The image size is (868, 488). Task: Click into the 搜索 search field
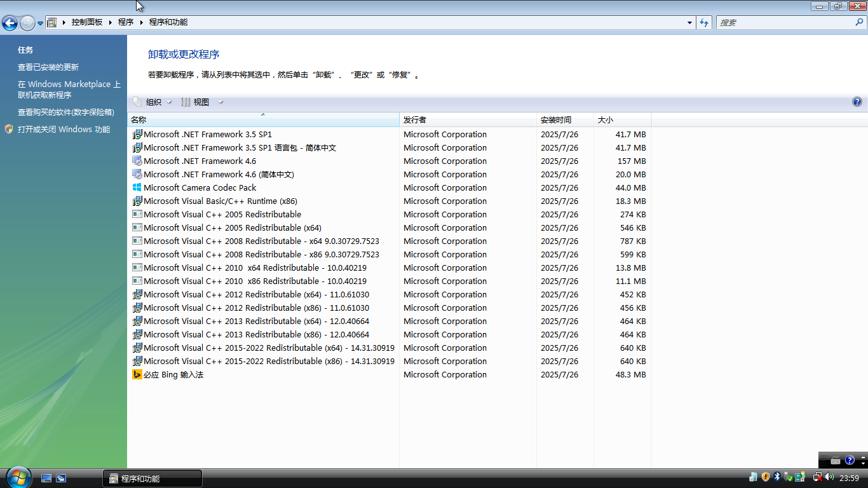click(x=785, y=22)
